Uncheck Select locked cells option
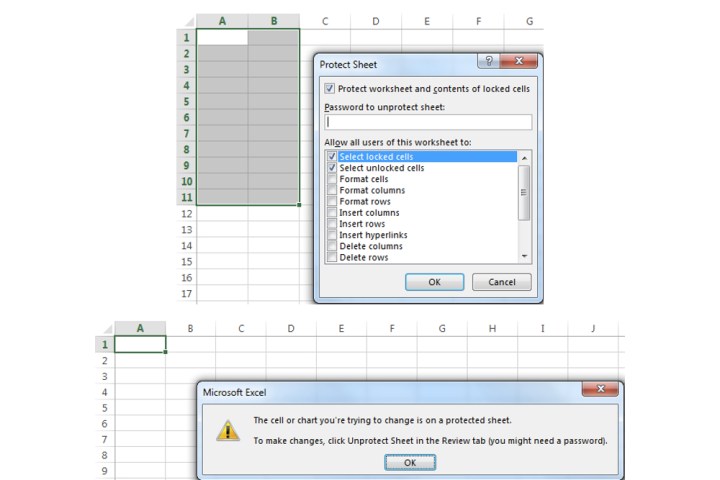The image size is (720, 480). (333, 157)
